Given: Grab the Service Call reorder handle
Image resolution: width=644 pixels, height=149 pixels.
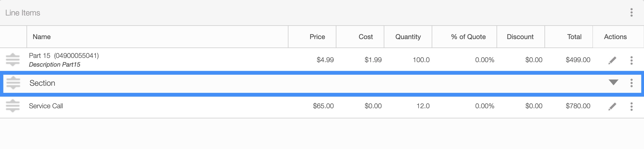Looking at the screenshot, I should pyautogui.click(x=13, y=106).
